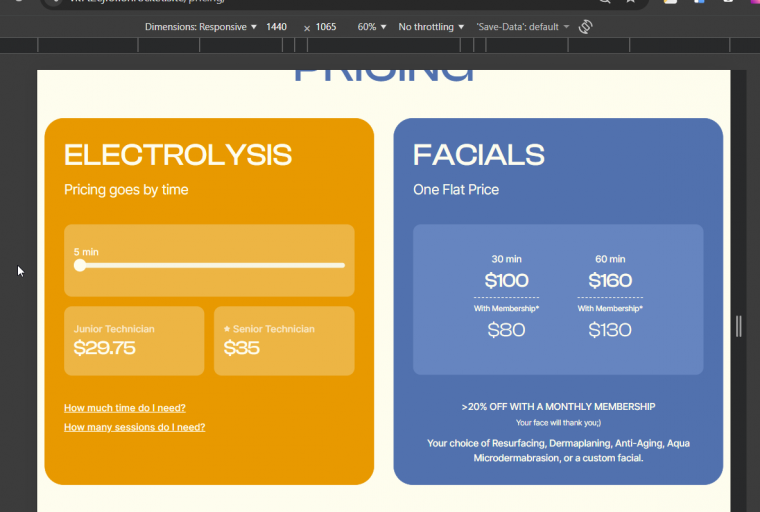Click the $80 membership price

click(x=507, y=330)
